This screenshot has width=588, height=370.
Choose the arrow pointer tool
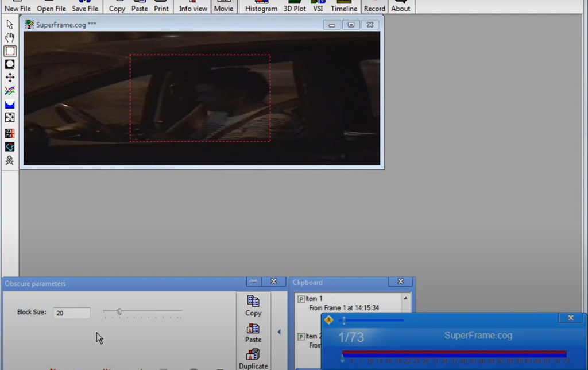pos(9,25)
